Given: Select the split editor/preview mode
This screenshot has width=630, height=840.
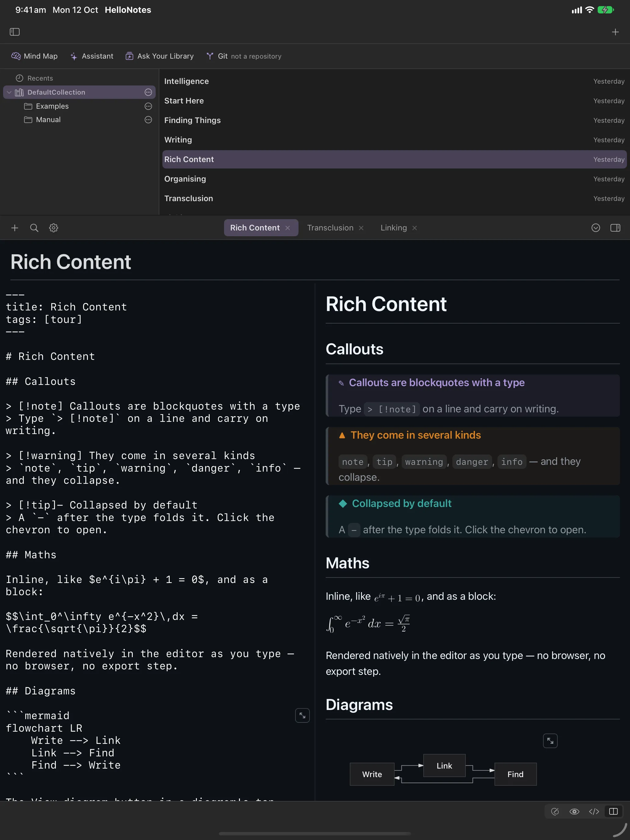Looking at the screenshot, I should click(x=613, y=812).
